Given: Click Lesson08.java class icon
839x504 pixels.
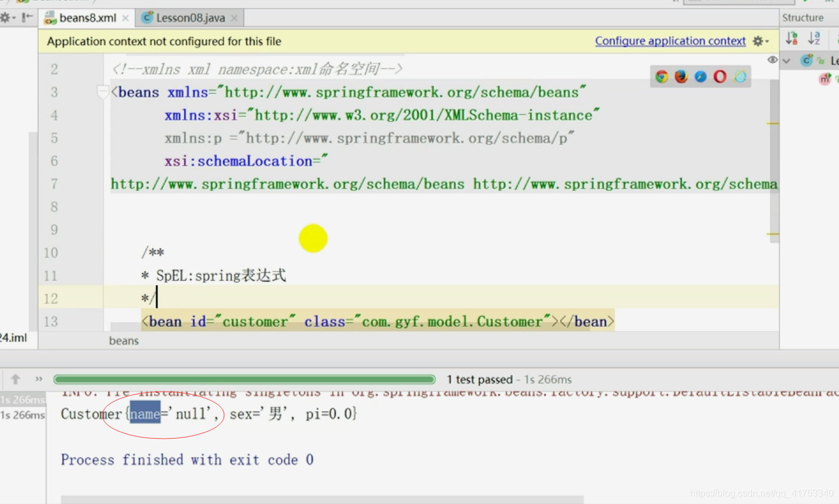Looking at the screenshot, I should [x=148, y=18].
